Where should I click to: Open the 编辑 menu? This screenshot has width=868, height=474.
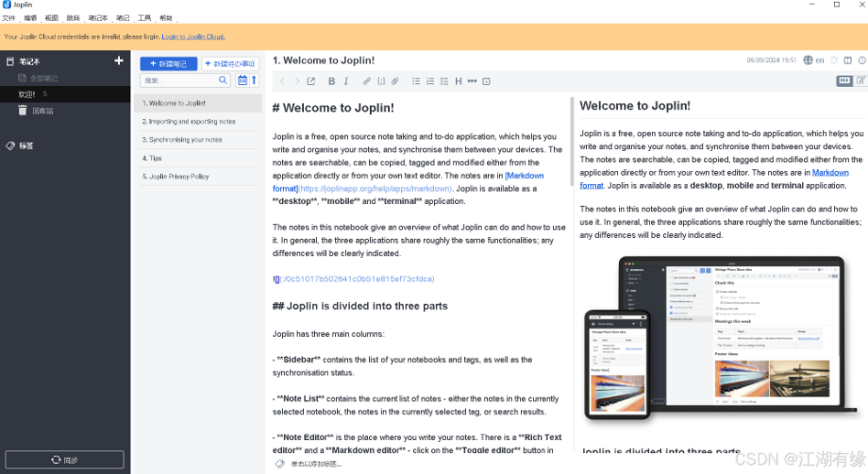click(x=30, y=18)
